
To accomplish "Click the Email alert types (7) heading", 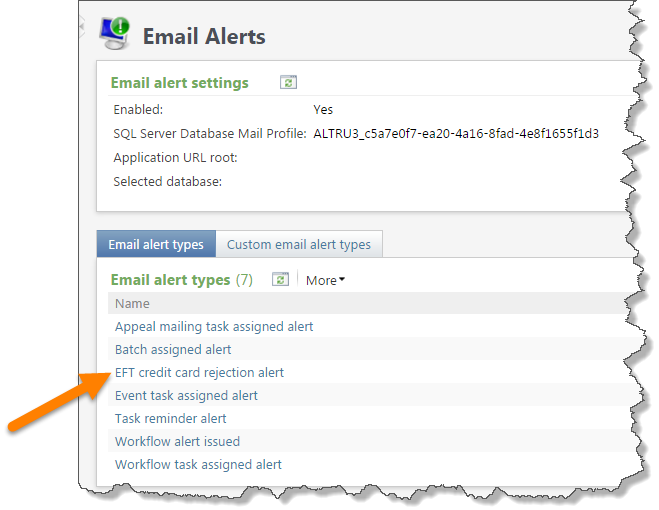I will pyautogui.click(x=182, y=280).
